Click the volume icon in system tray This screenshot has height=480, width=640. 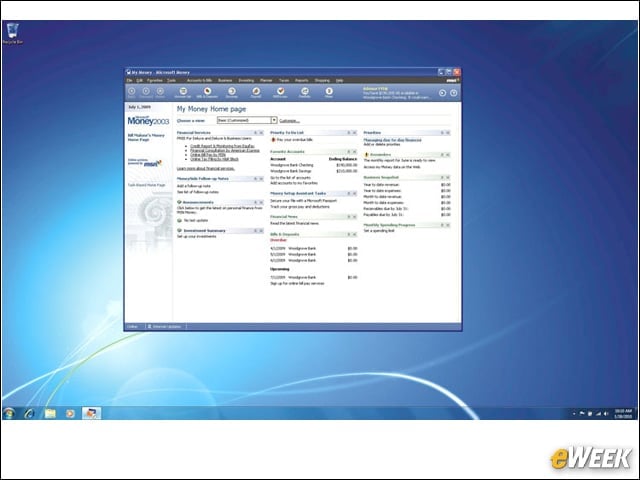point(606,413)
